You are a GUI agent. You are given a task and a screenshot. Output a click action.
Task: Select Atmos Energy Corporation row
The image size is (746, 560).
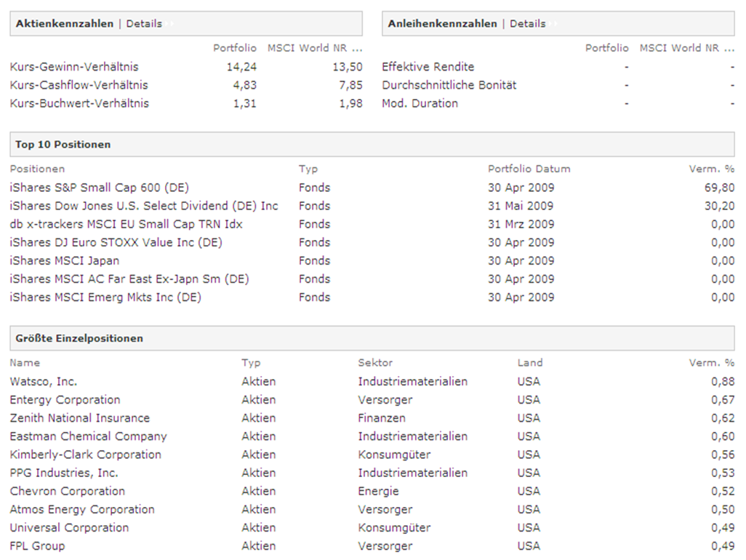(372, 510)
